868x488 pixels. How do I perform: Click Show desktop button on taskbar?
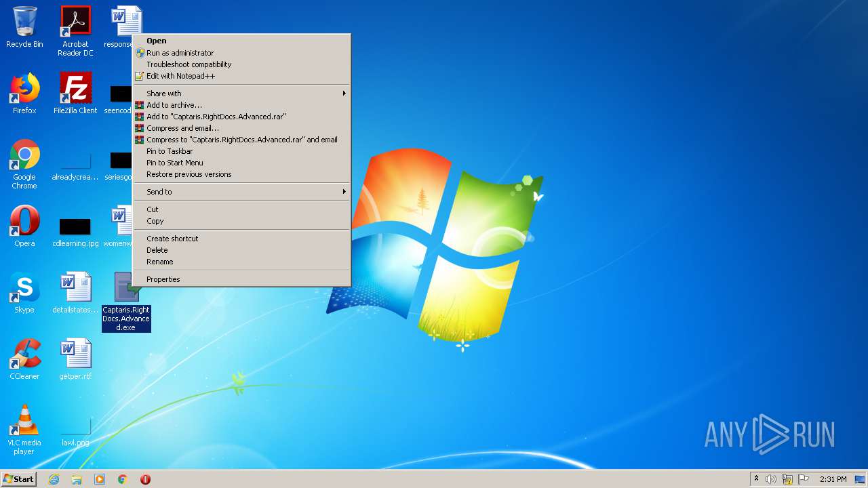pyautogui.click(x=861, y=479)
